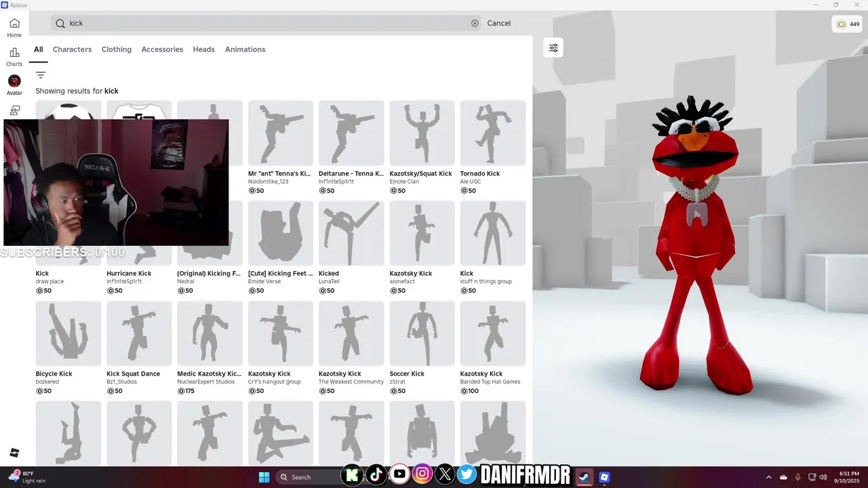Select the Tornado Kick emote thumbnail
This screenshot has width=868, height=488.
pos(493,133)
